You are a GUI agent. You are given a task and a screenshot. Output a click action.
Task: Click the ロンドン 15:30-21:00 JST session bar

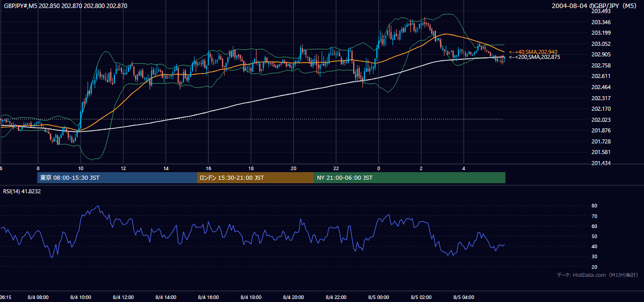255,178
